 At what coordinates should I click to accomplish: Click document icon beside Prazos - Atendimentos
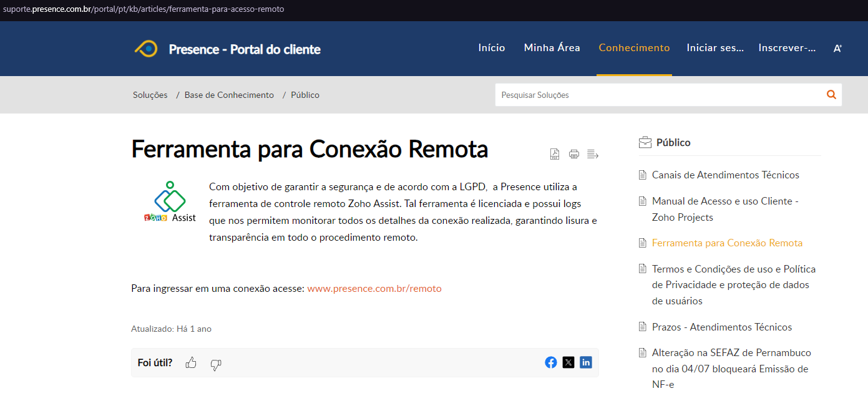click(643, 327)
